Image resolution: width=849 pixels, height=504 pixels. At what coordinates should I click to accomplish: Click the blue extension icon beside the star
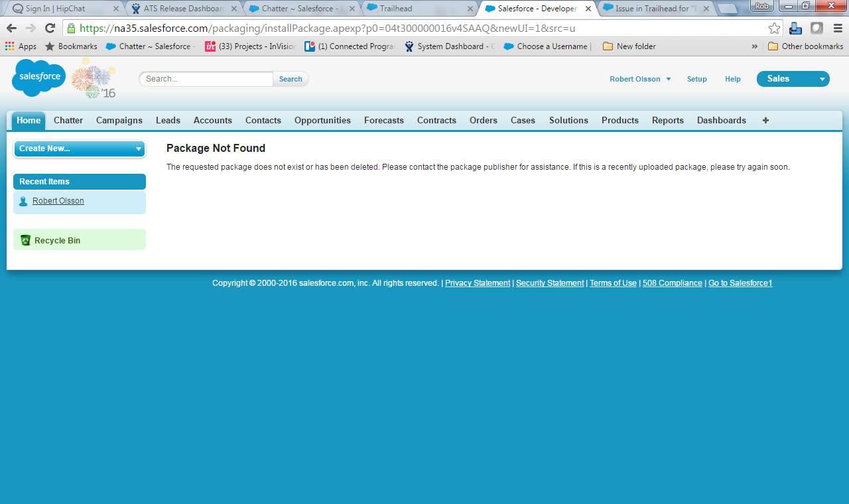coord(795,29)
